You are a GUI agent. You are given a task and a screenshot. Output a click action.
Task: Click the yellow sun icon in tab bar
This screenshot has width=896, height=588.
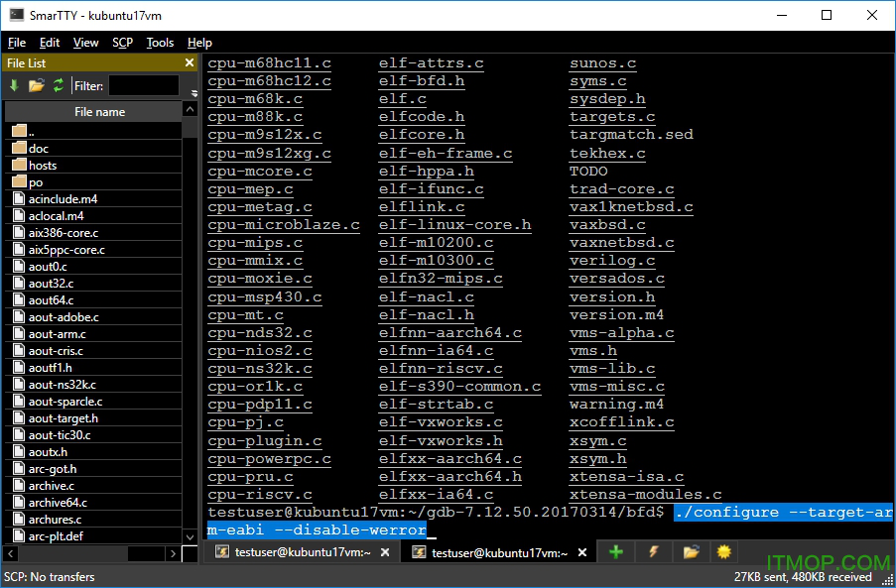(724, 552)
